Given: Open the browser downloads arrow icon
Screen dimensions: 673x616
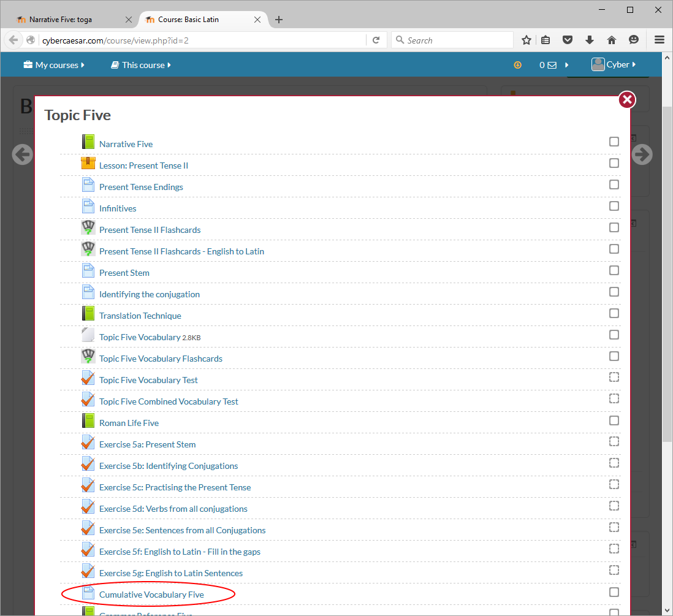Looking at the screenshot, I should 589,40.
